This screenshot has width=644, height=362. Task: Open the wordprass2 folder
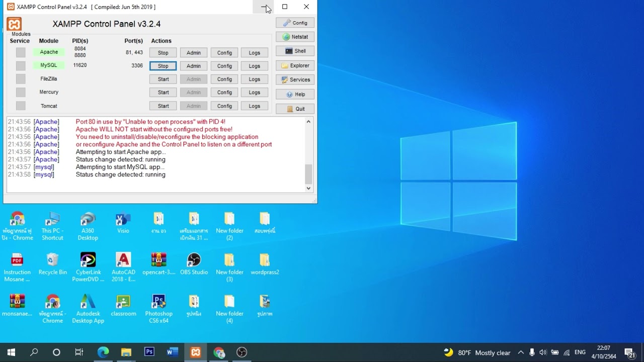point(265,264)
